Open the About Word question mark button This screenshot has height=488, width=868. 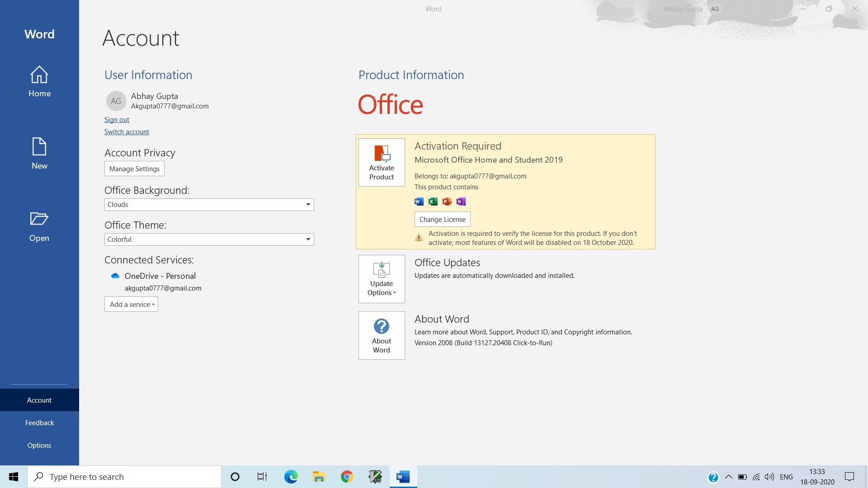382,335
